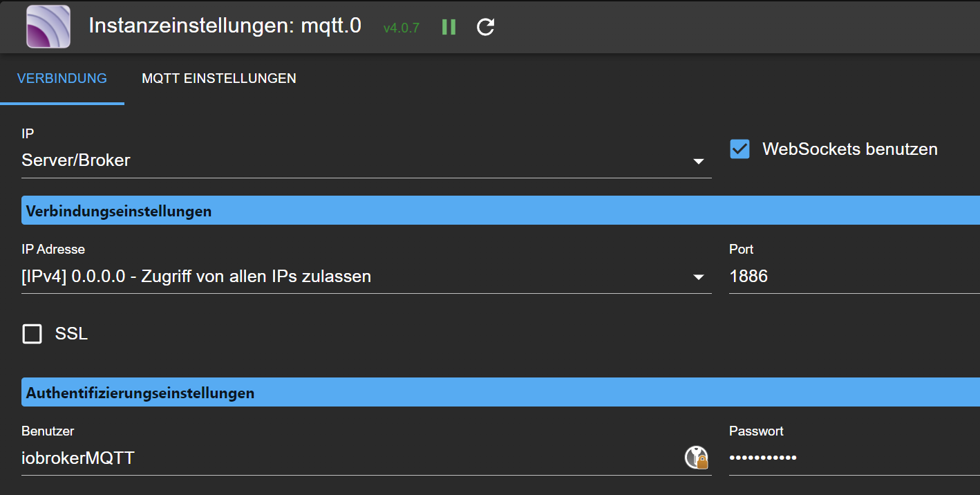Click the MQTT adapter logo icon
This screenshot has width=980, height=495.
pyautogui.click(x=48, y=27)
